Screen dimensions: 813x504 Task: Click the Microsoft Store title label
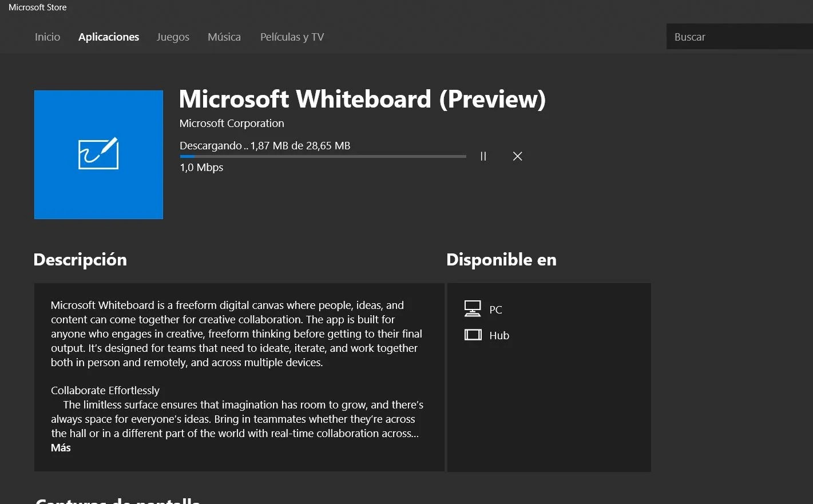[37, 7]
